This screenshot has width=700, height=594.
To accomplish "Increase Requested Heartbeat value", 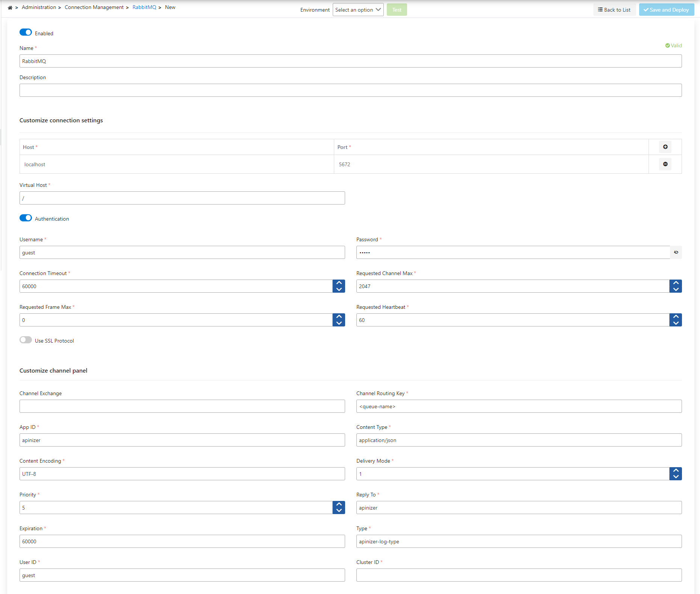I will [676, 317].
